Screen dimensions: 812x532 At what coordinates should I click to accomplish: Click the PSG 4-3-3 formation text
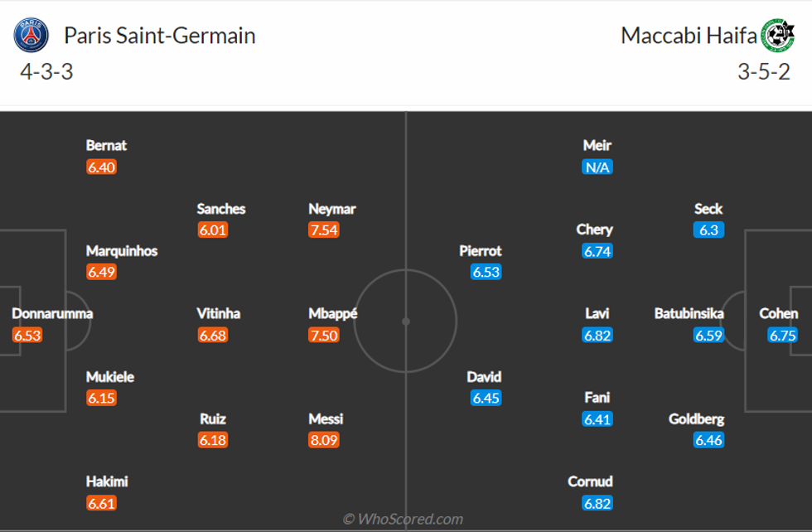pyautogui.click(x=46, y=72)
